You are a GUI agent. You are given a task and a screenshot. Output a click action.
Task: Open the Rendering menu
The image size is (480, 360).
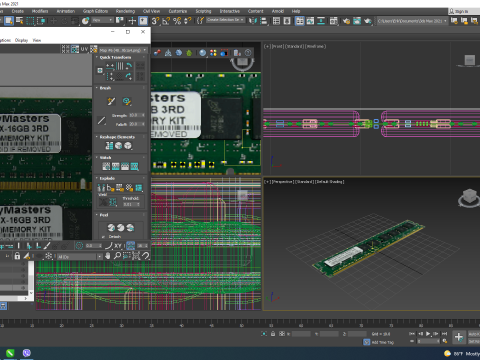[125, 11]
